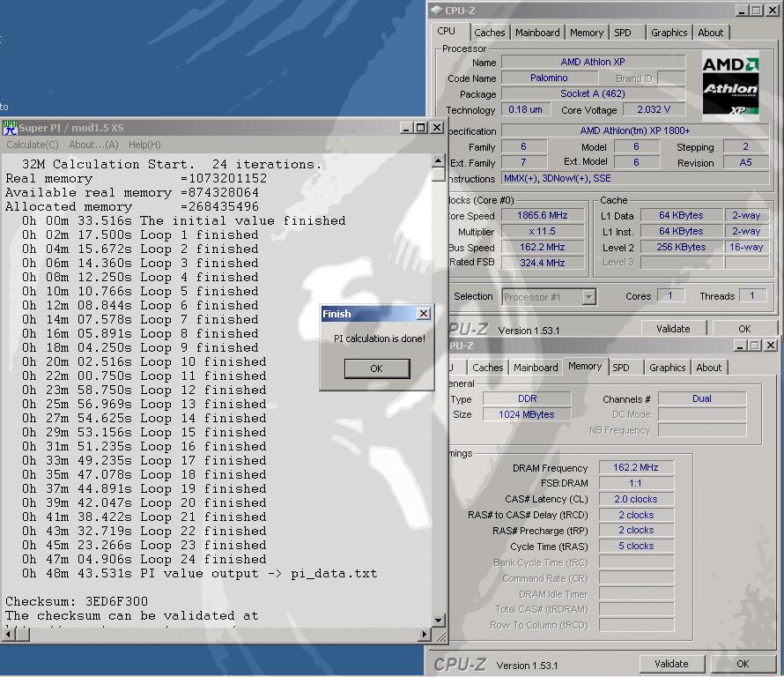The width and height of the screenshot is (784, 677).
Task: Click the Super PI vertical scroll thumb
Action: pyautogui.click(x=438, y=175)
